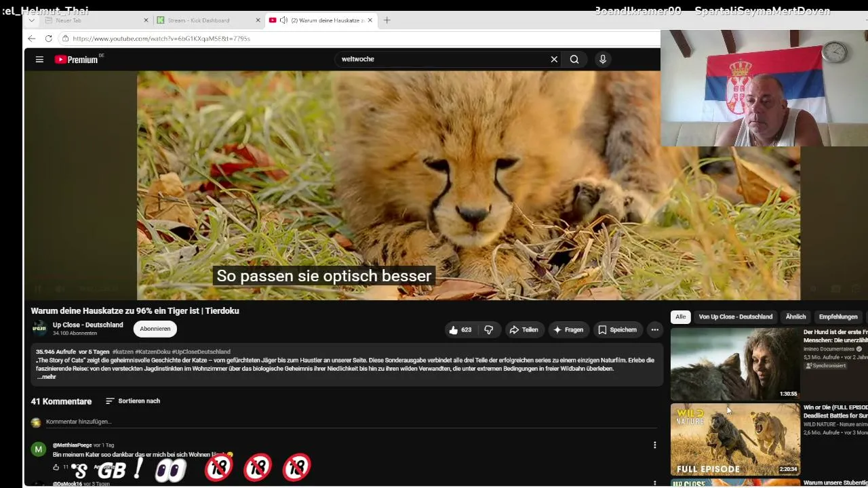The height and width of the screenshot is (488, 868).
Task: Switch to the 'Neuer Tab' tab
Action: coord(96,20)
